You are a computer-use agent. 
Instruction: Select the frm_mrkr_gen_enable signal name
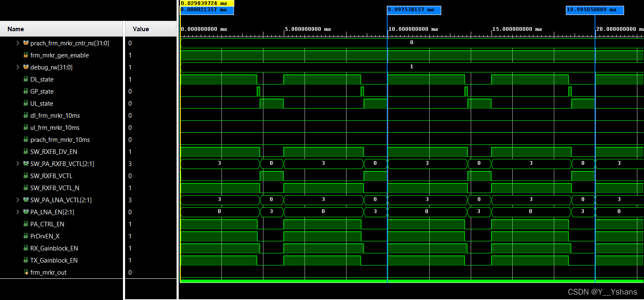(59, 55)
